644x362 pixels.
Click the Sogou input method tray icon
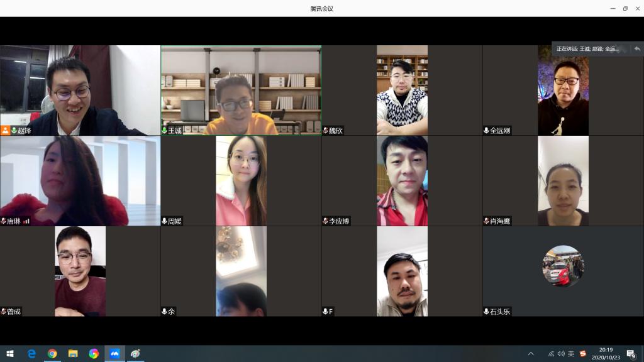(582, 353)
